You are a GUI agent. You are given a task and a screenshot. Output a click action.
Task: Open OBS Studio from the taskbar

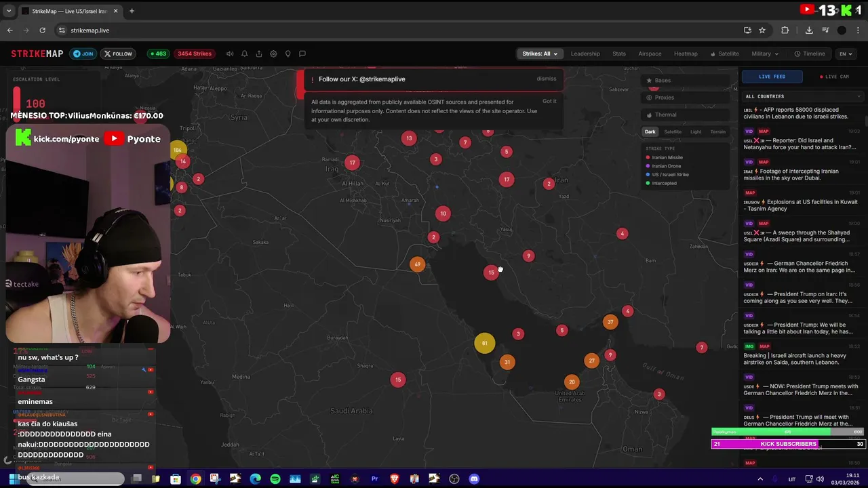tap(454, 479)
